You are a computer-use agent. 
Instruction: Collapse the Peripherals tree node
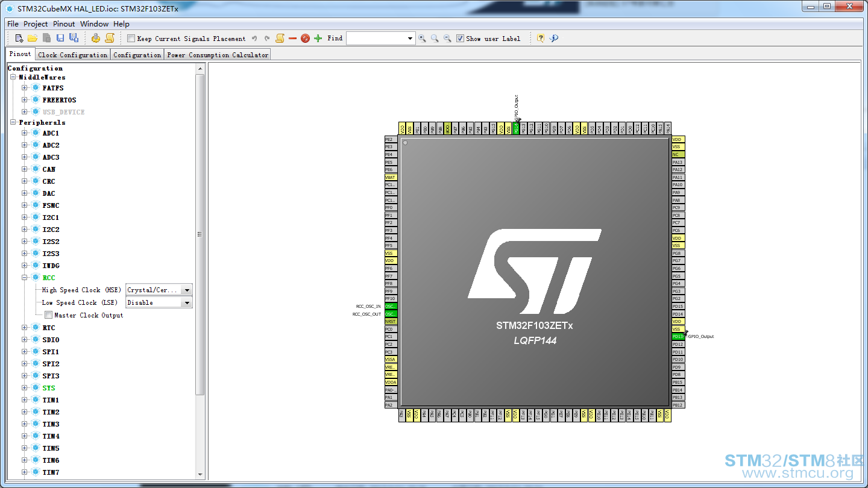pos(13,122)
